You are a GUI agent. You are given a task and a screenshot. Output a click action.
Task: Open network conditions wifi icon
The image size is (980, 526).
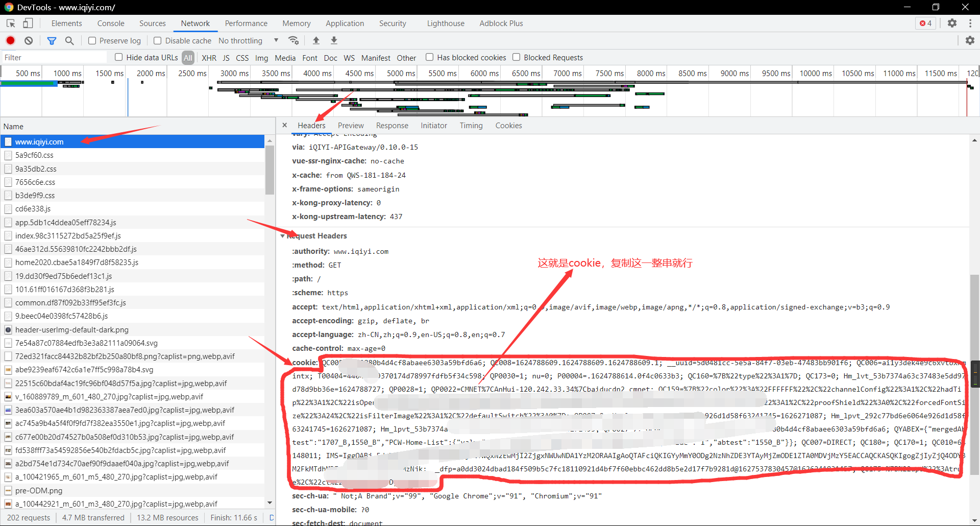(x=293, y=40)
